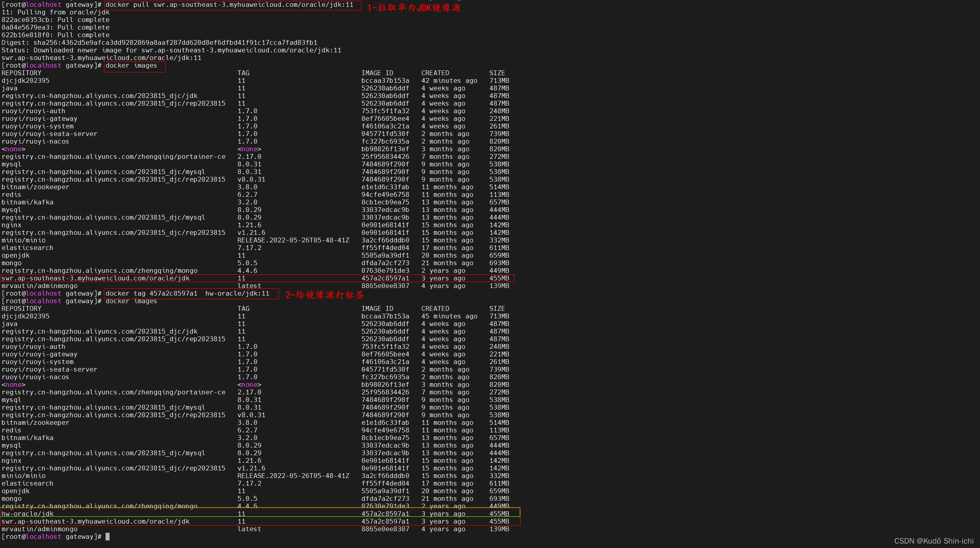Viewport: 980px width, 548px height.
Task: Select 'hw-oracle/jdk:11' argument in tag command
Action: 238,294
